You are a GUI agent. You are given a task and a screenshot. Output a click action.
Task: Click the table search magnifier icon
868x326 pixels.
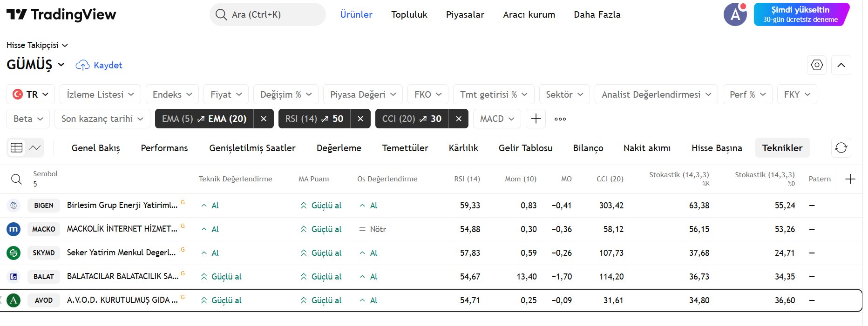coord(16,179)
